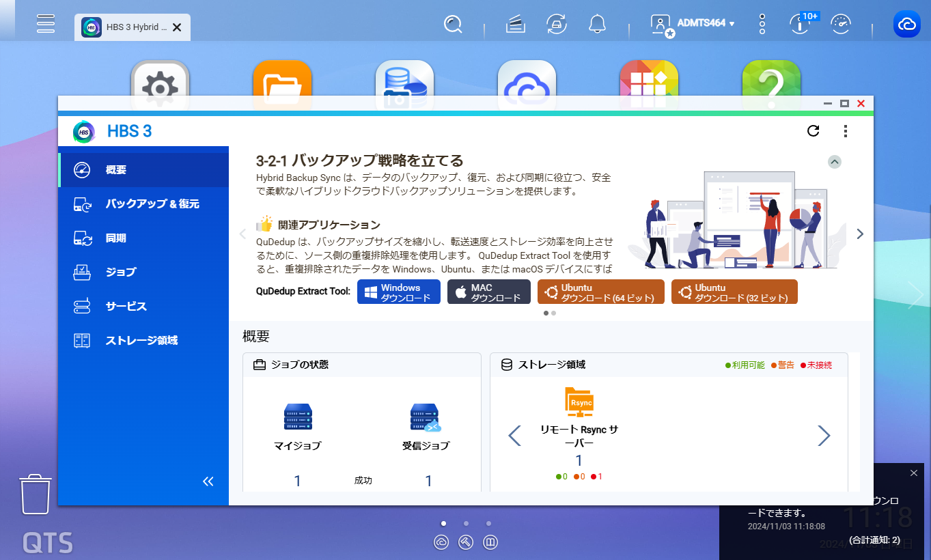The image size is (931, 560).
Task: Open the utility tools shortcut in bottom dock
Action: coord(466,542)
